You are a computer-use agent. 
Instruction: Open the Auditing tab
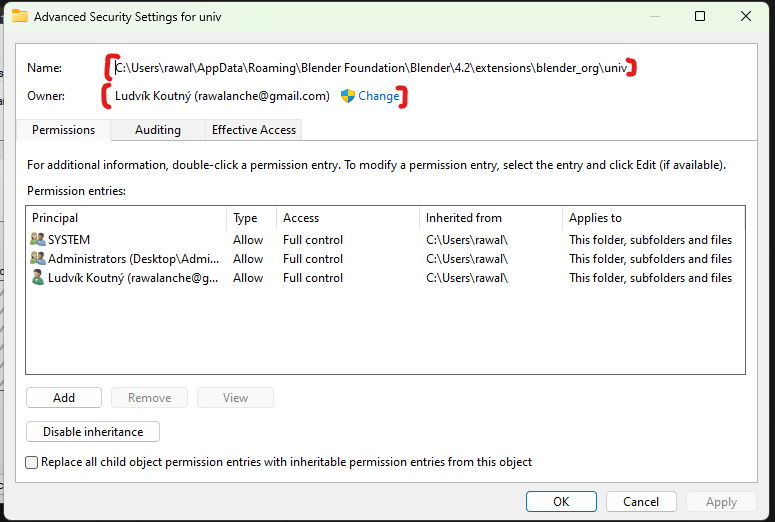pos(158,130)
